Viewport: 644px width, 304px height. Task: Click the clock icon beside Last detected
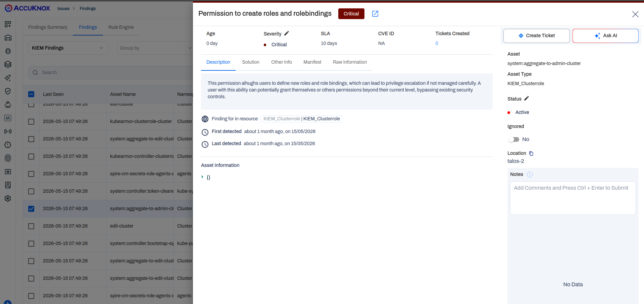click(205, 144)
